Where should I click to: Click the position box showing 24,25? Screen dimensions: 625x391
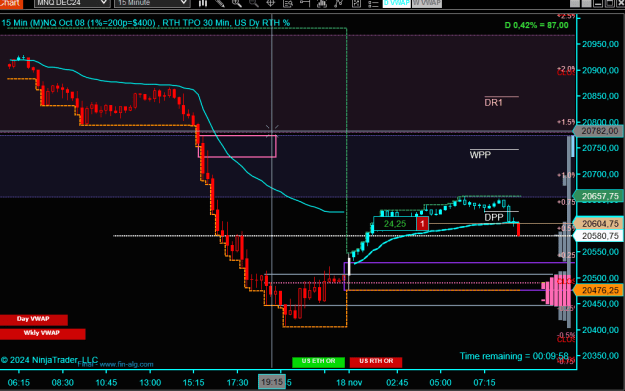[x=395, y=224]
